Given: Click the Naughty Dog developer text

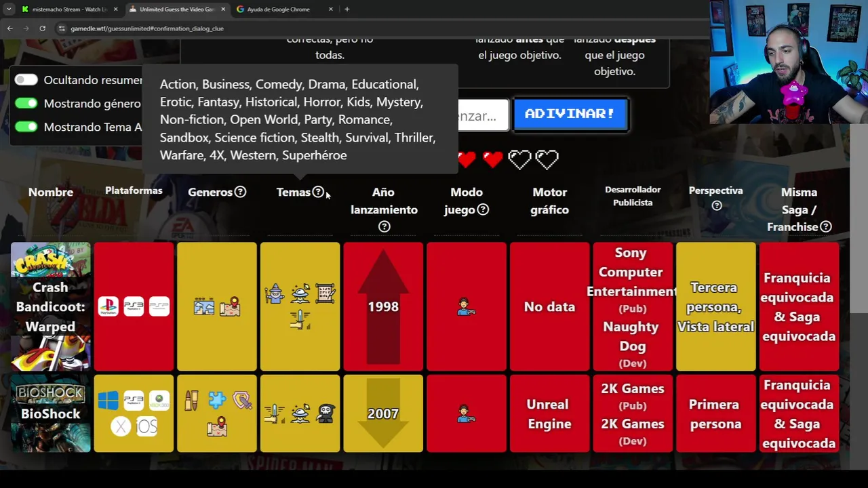Looking at the screenshot, I should 631,336.
